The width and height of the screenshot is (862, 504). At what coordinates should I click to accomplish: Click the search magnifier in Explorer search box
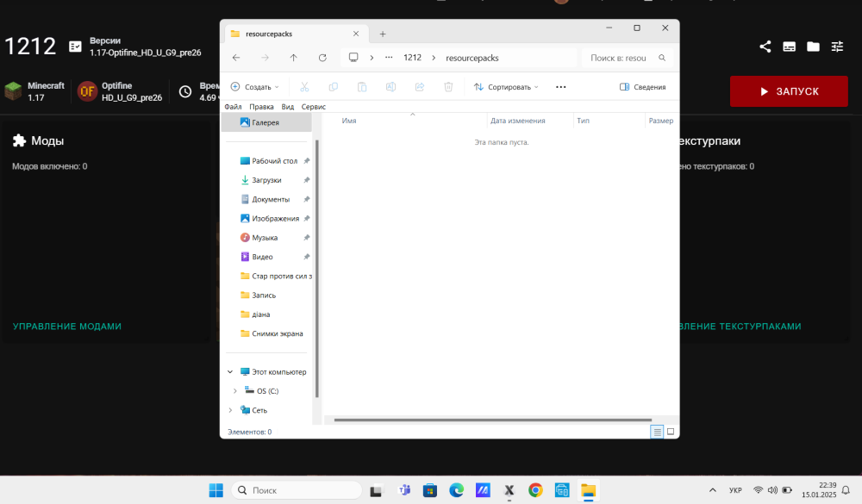point(662,58)
